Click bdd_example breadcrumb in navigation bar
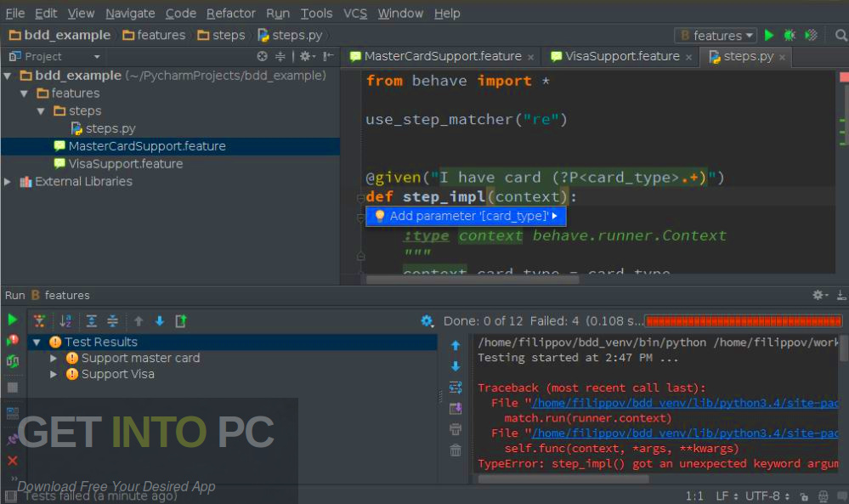 pyautogui.click(x=60, y=35)
